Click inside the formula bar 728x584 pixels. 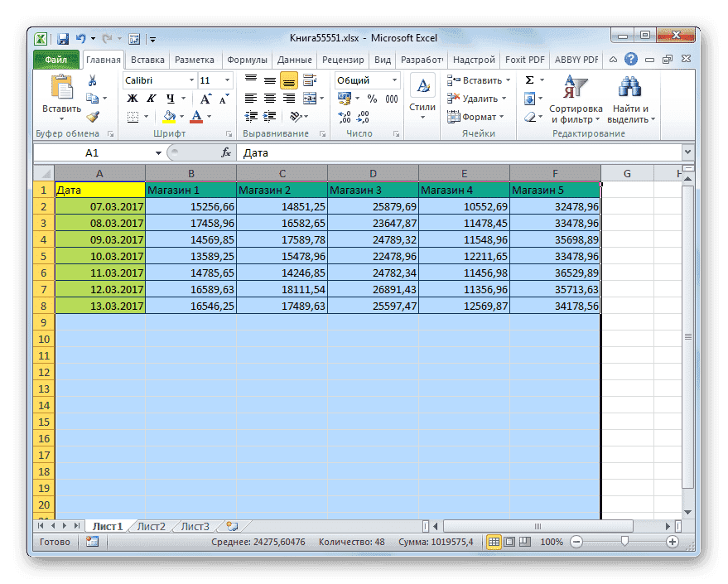click(x=373, y=152)
